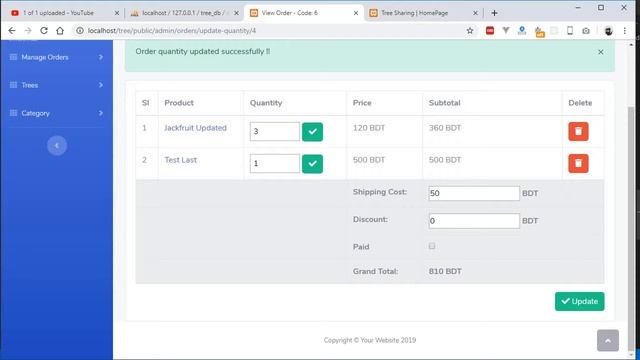Image resolution: width=640 pixels, height=360 pixels.
Task: Expand the Trees menu chevron
Action: click(x=101, y=85)
